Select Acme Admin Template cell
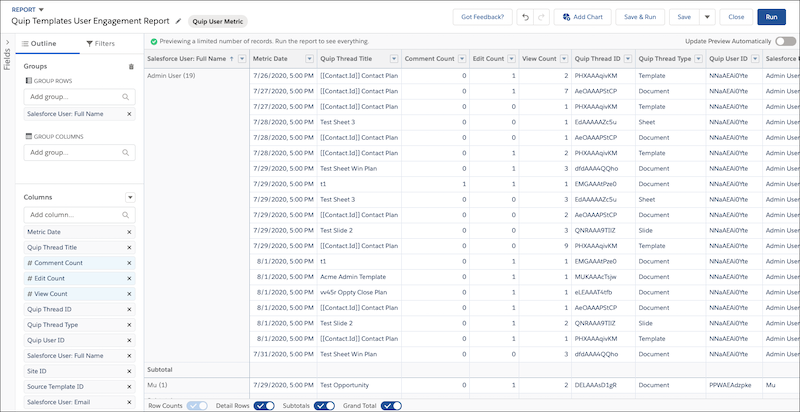The width and height of the screenshot is (800, 412). 359,277
